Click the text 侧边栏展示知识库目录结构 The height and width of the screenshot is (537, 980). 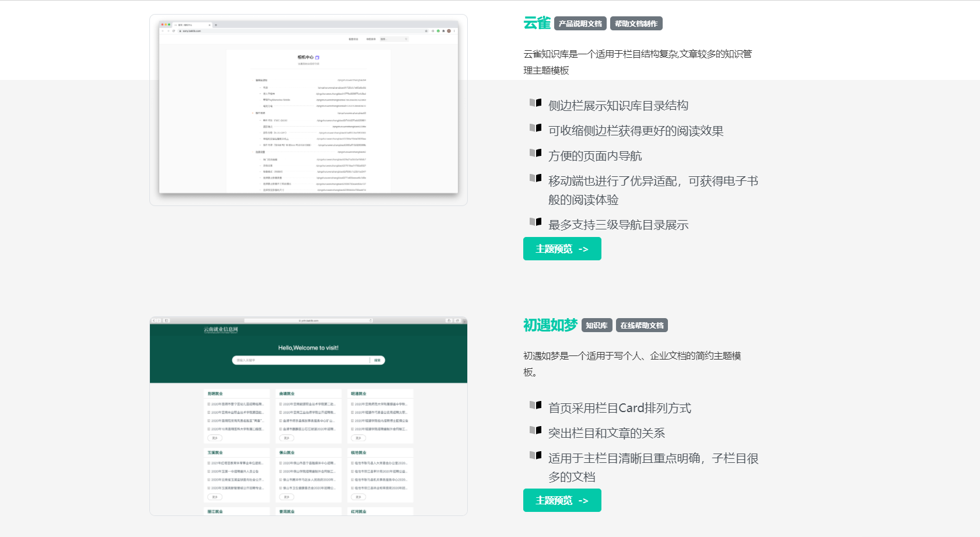[618, 106]
